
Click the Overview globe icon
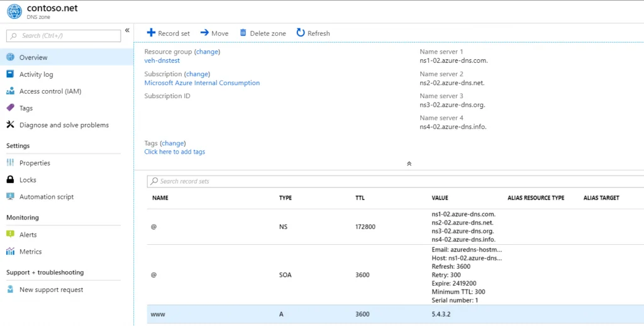(10, 57)
